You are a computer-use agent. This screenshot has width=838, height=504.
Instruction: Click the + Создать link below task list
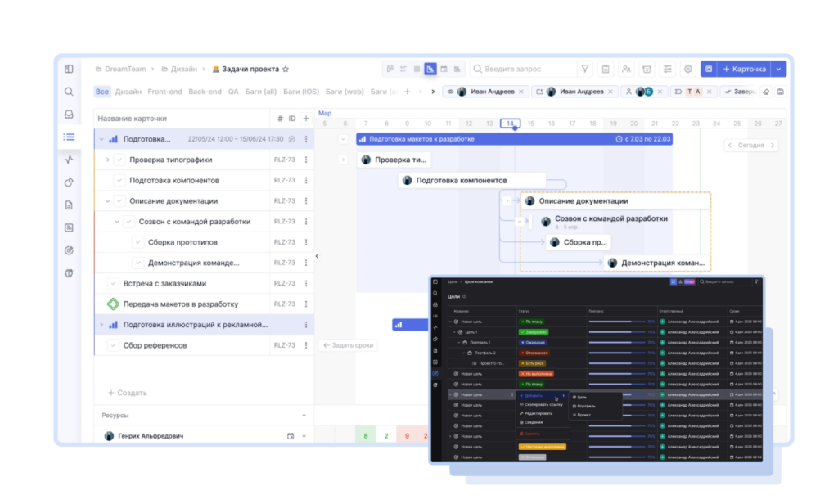pyautogui.click(x=128, y=393)
